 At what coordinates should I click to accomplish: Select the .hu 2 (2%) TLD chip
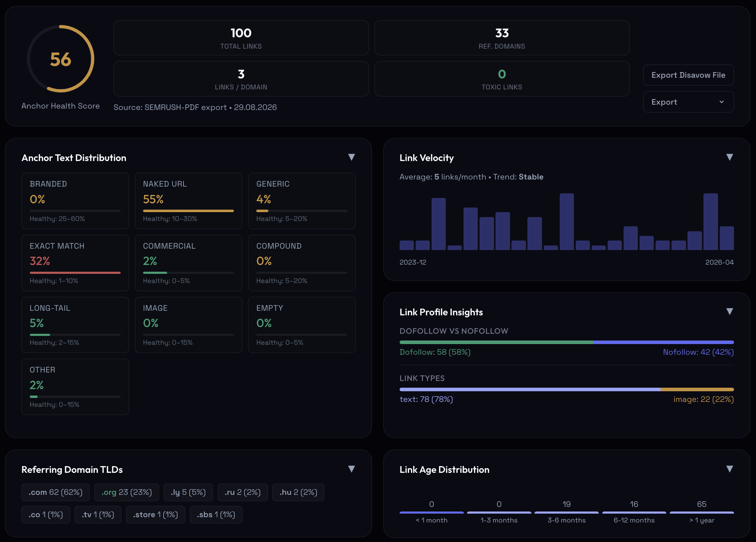pos(298,492)
